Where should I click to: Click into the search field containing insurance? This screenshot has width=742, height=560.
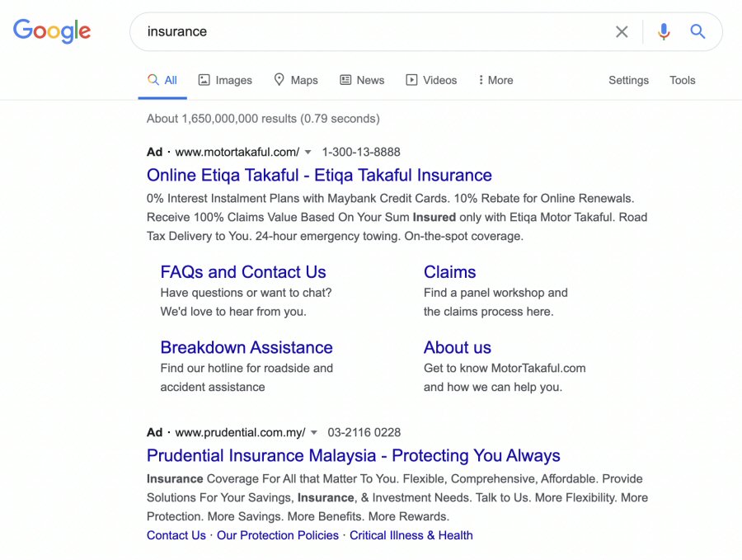point(373,31)
